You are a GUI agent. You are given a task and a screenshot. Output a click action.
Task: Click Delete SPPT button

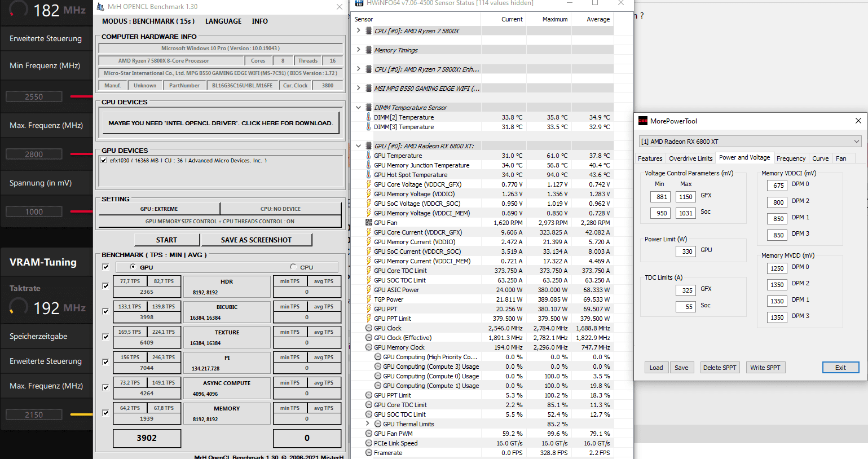(x=720, y=368)
